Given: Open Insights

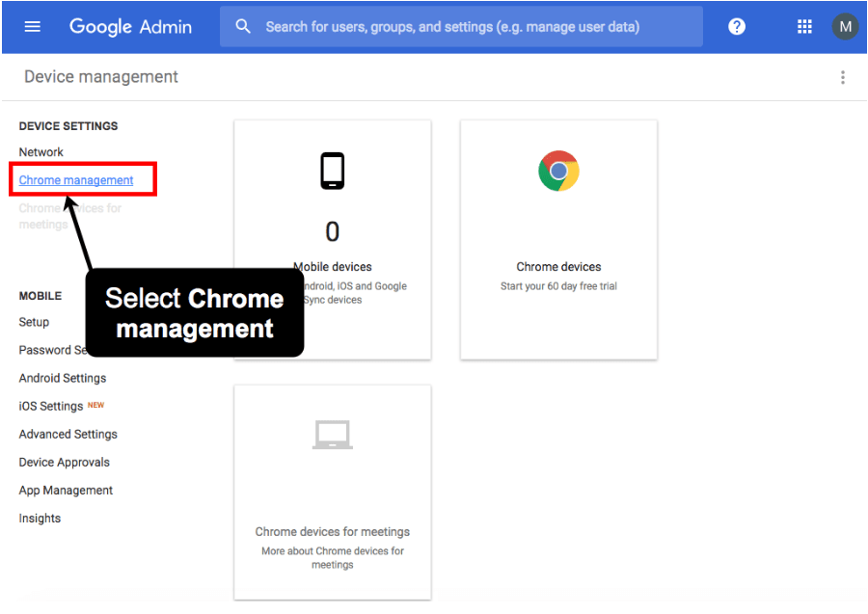Looking at the screenshot, I should coord(40,519).
